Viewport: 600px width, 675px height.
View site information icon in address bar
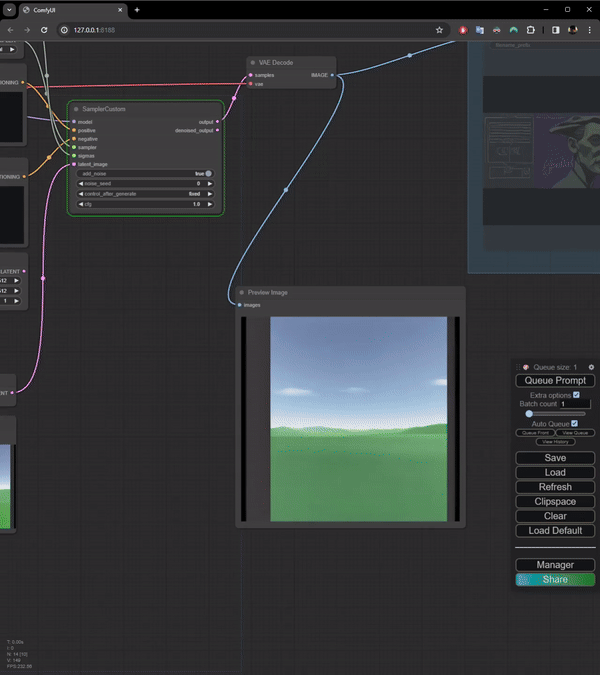click(64, 30)
